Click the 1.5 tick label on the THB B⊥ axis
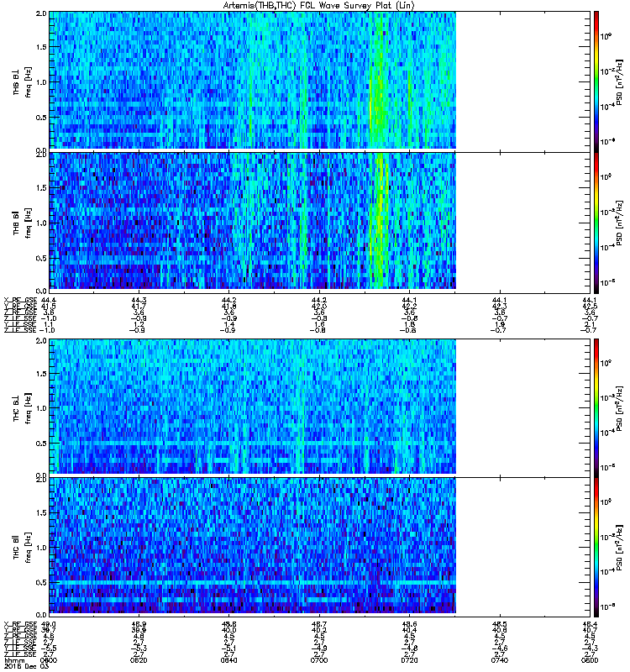 (41, 47)
